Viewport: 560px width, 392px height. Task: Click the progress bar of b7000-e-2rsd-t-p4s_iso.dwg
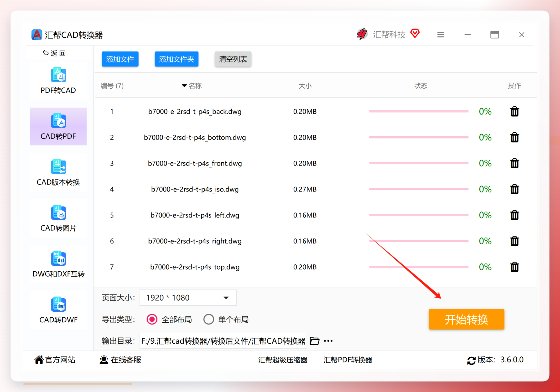[x=419, y=189]
